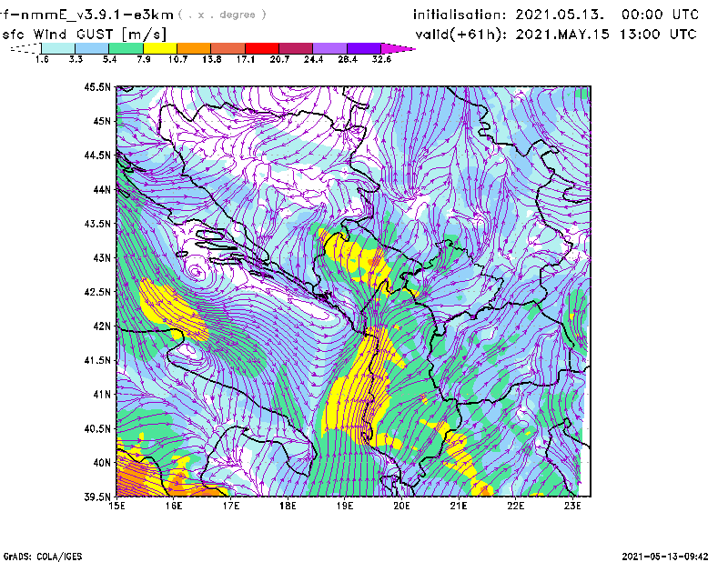Click the legend value 17.1
Screen dimensions: 728x562
coord(246,59)
